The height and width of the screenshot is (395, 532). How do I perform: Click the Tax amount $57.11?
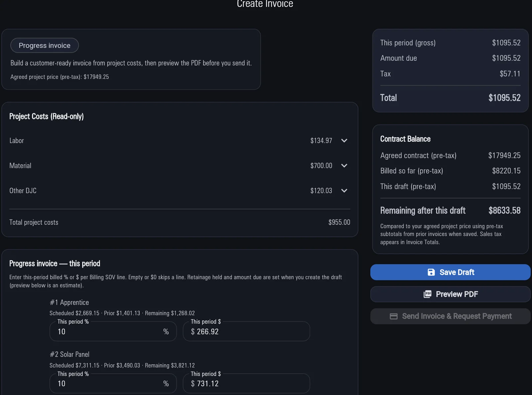pyautogui.click(x=510, y=74)
